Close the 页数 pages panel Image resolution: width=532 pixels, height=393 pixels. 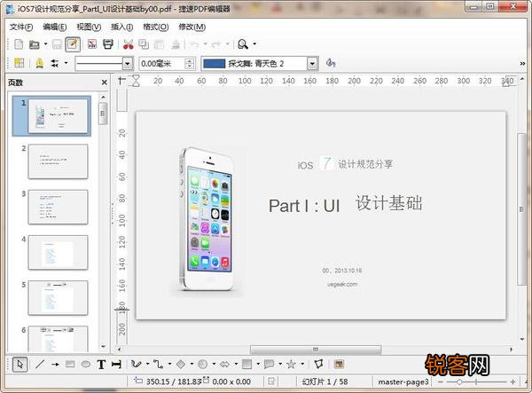click(104, 83)
